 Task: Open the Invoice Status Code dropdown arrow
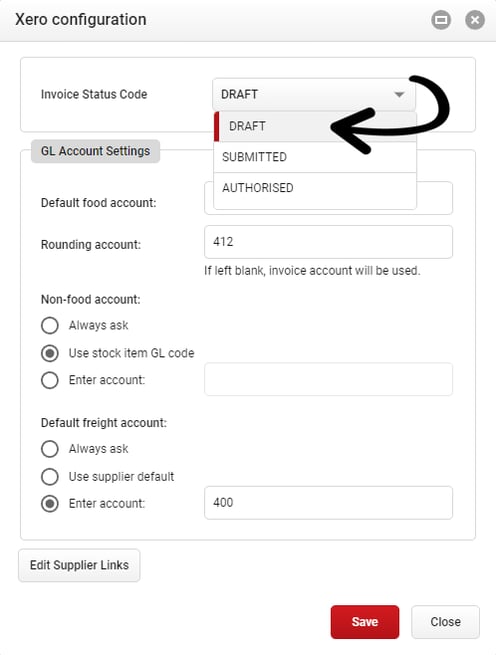click(399, 94)
